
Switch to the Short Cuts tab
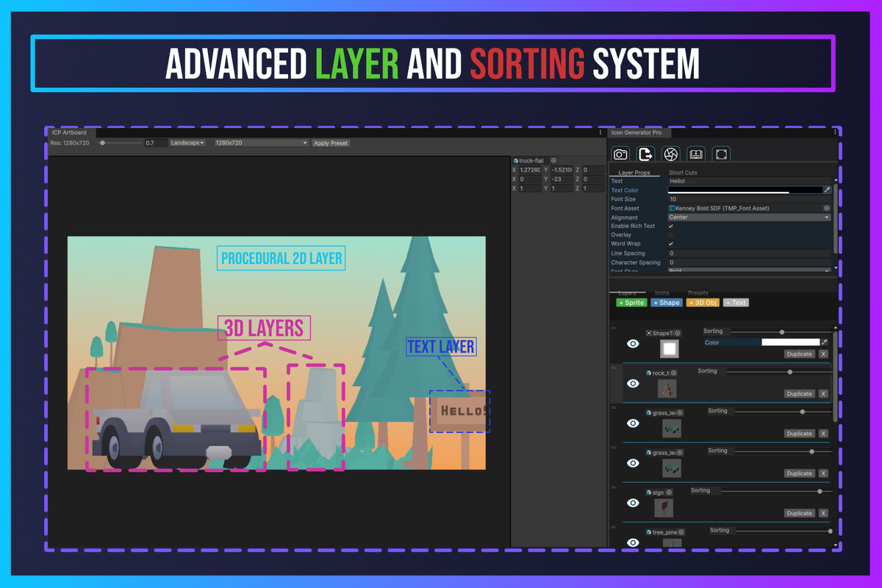click(683, 173)
